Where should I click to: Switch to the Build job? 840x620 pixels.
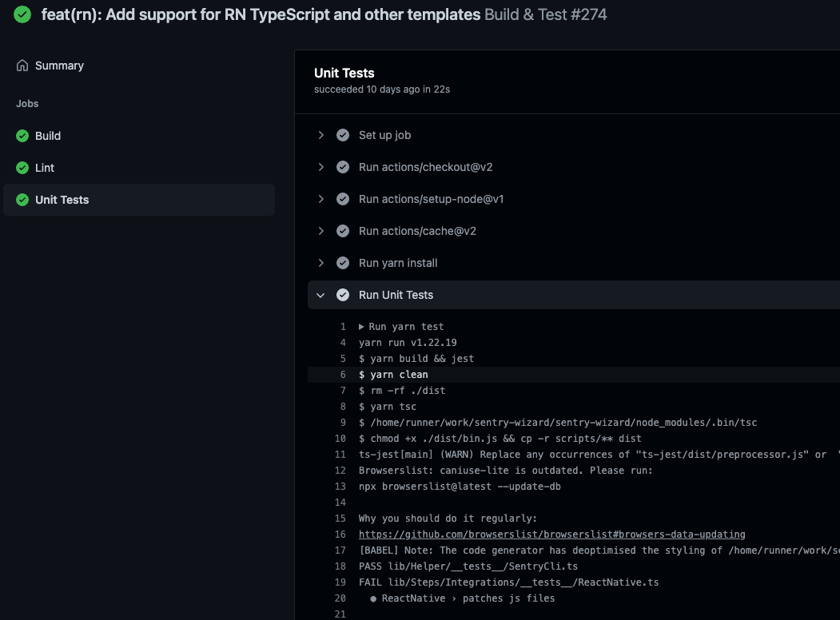coord(48,136)
